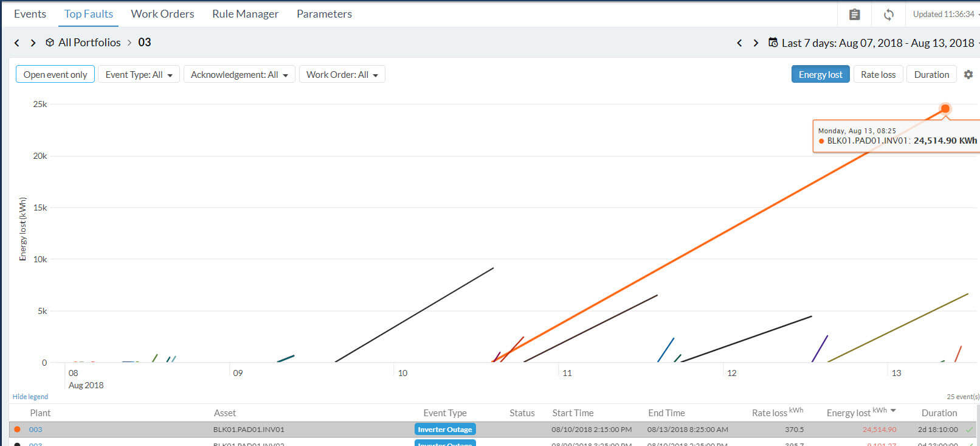Switch chart to Duration view
Viewport: 980px width, 446px height.
[931, 74]
